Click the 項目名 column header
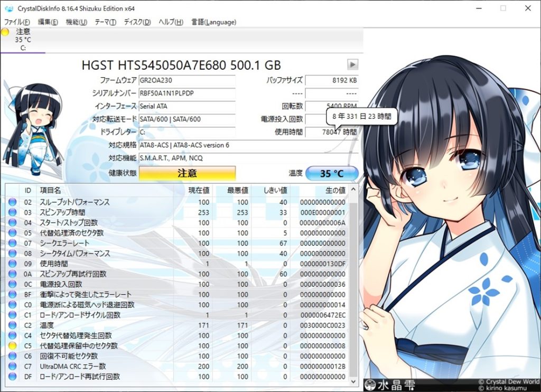The height and width of the screenshot is (392, 541). click(x=106, y=190)
